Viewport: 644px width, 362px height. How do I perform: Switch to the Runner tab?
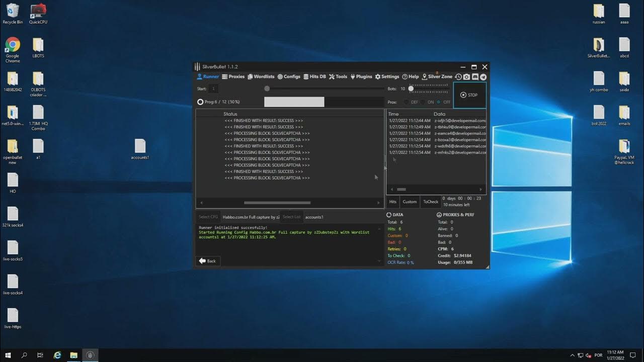[208, 77]
